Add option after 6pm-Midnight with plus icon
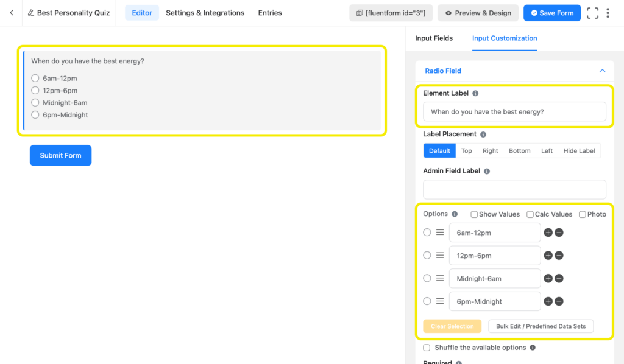This screenshot has width=624, height=364. coord(548,302)
